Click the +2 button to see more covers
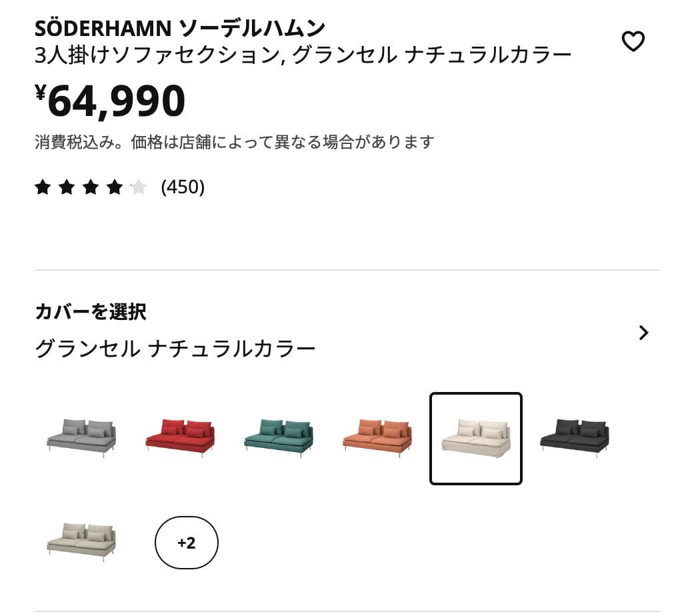684x616 pixels. 187,543
